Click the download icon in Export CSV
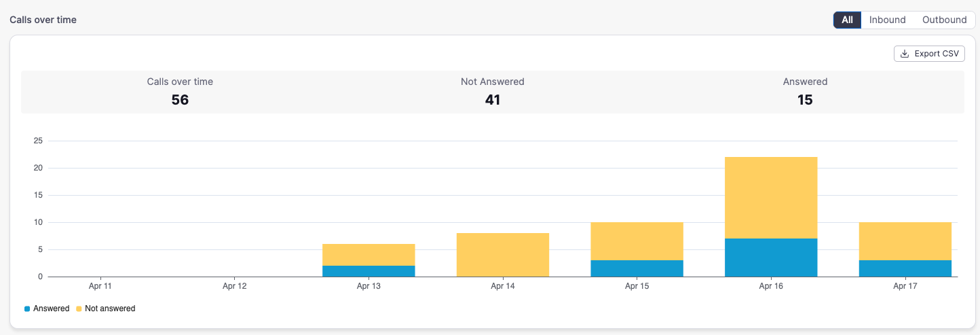 coord(905,54)
